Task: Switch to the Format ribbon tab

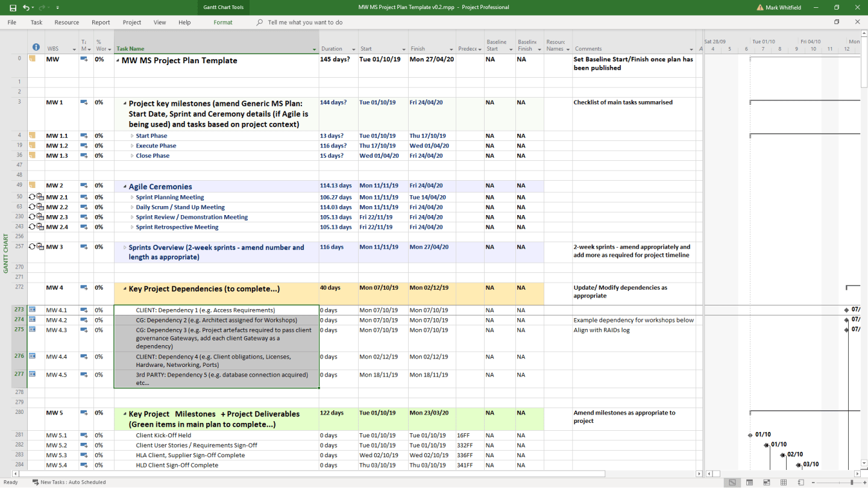Action: [x=222, y=22]
